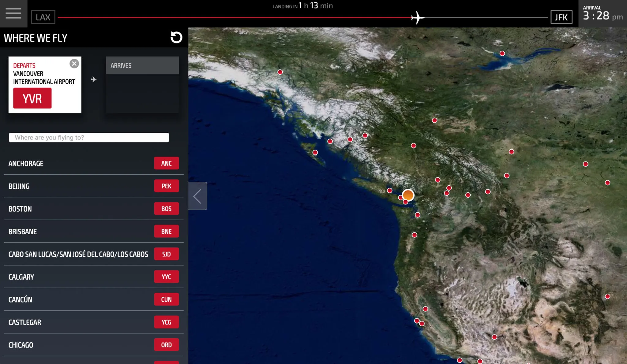This screenshot has height=364, width=627.
Task: Select the orange Vancouver marker on the map
Action: (x=408, y=195)
